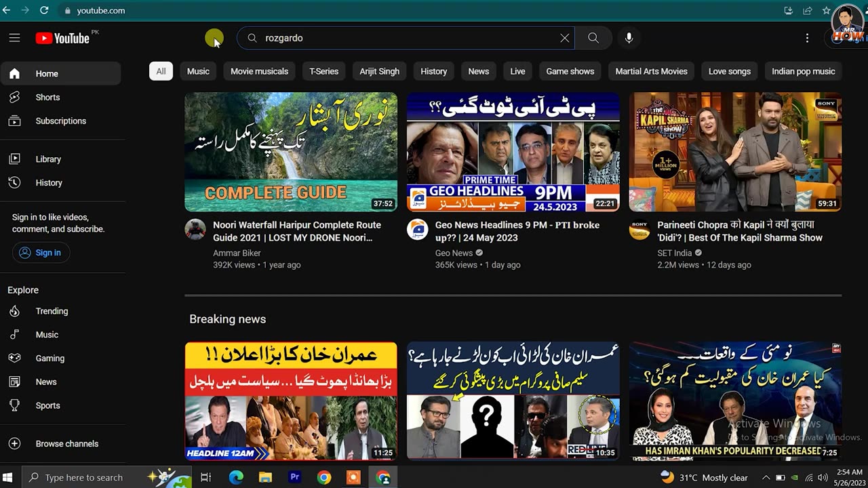Click Ammar Biker channel avatar
The height and width of the screenshot is (488, 868).
pos(195,229)
